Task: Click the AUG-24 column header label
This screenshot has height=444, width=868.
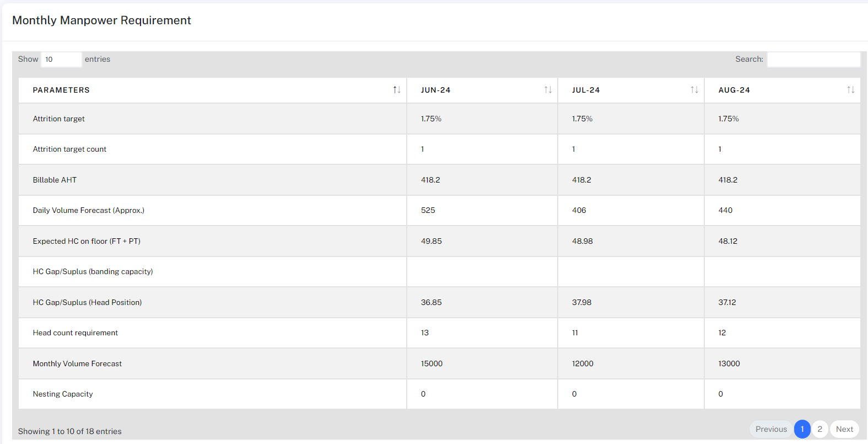Action: coord(734,90)
